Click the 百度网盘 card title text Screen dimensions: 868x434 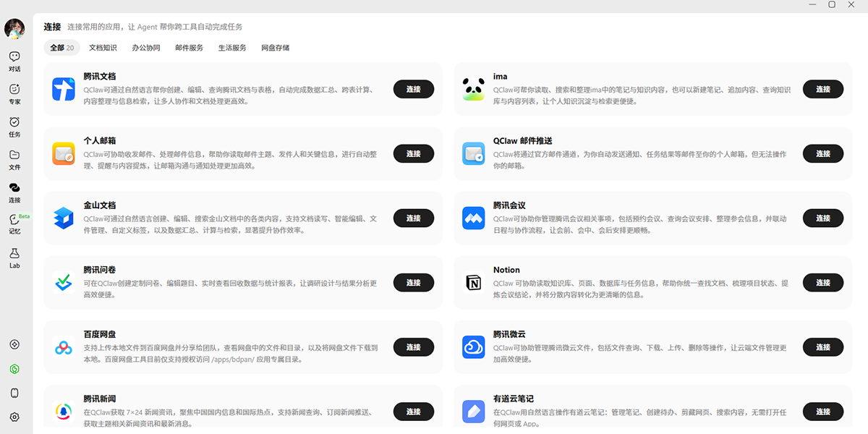point(100,334)
